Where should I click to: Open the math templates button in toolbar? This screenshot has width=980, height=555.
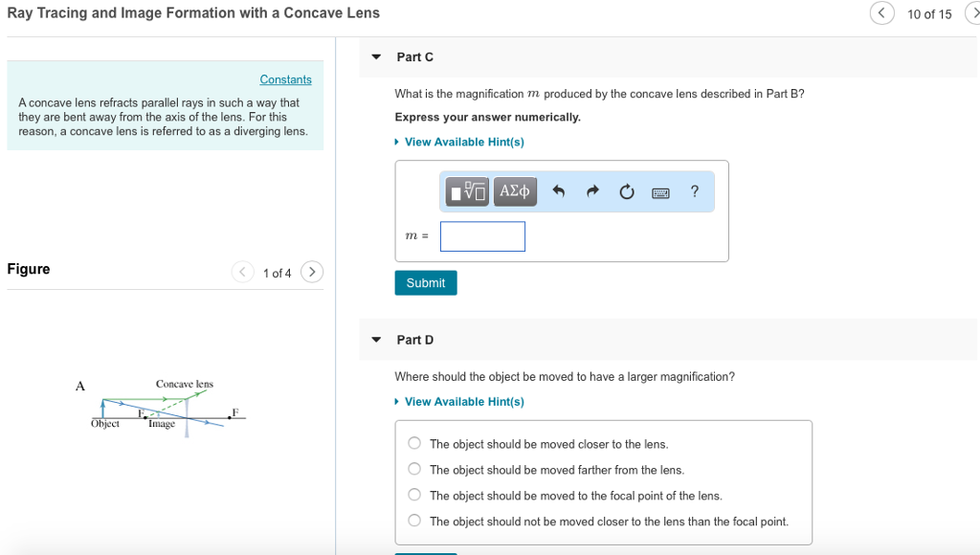coord(467,191)
